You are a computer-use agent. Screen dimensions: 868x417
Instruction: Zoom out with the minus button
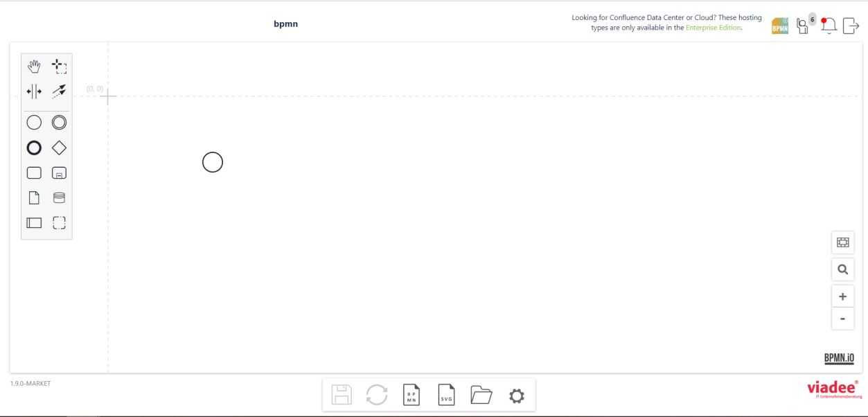pos(843,319)
